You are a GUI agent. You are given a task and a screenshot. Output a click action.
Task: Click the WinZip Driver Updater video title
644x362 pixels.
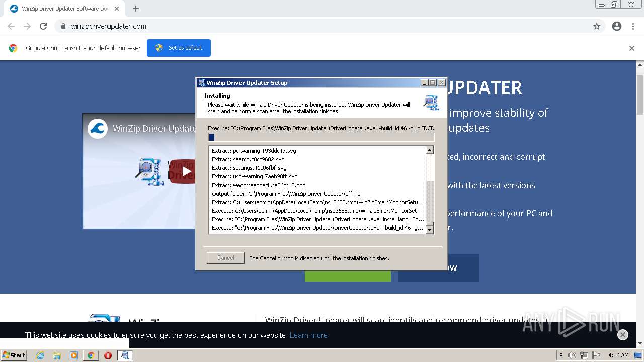click(154, 128)
